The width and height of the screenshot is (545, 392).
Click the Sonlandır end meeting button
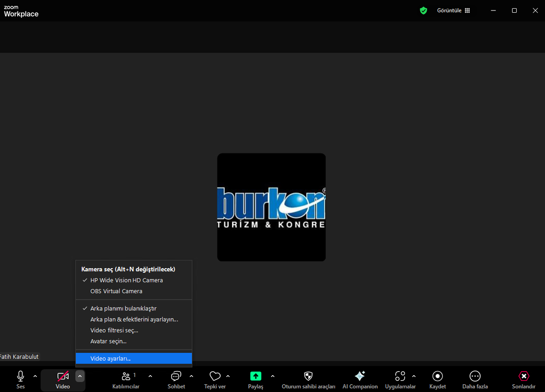coord(524,380)
